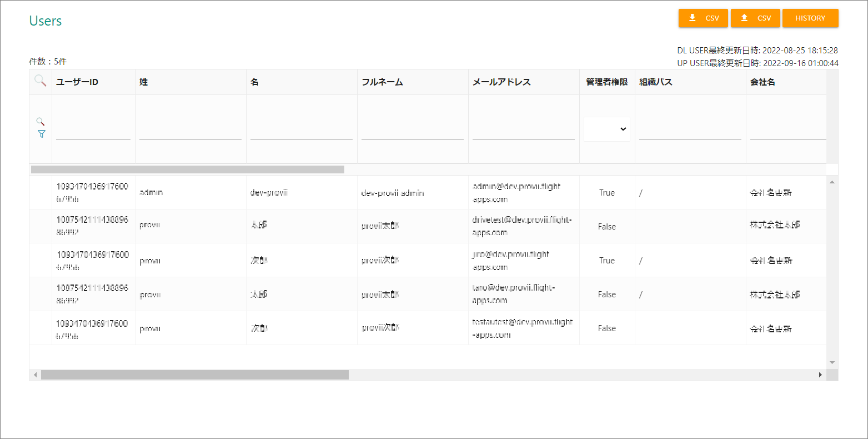Click the CSV upload button

click(x=755, y=18)
